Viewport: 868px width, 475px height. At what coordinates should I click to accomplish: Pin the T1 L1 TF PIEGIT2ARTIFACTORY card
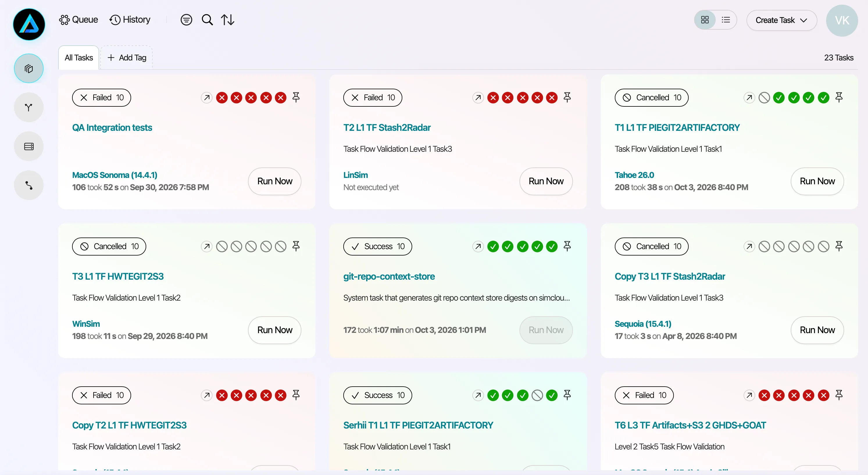click(x=839, y=98)
